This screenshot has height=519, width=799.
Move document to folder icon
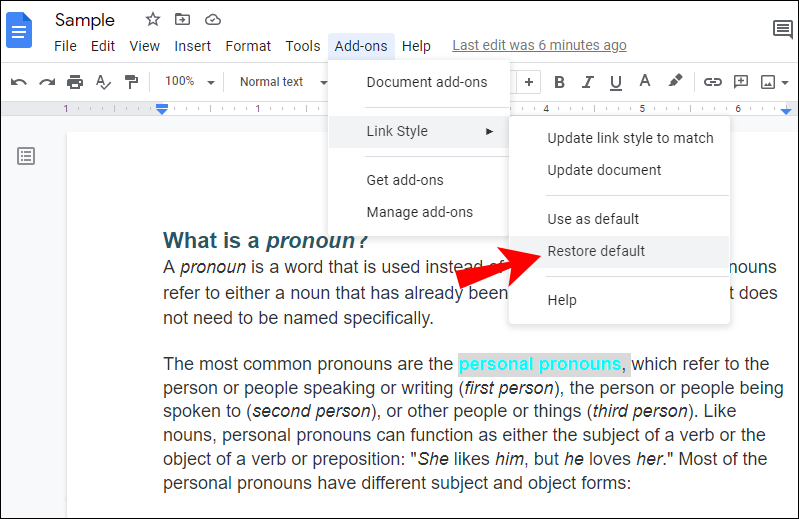182,19
